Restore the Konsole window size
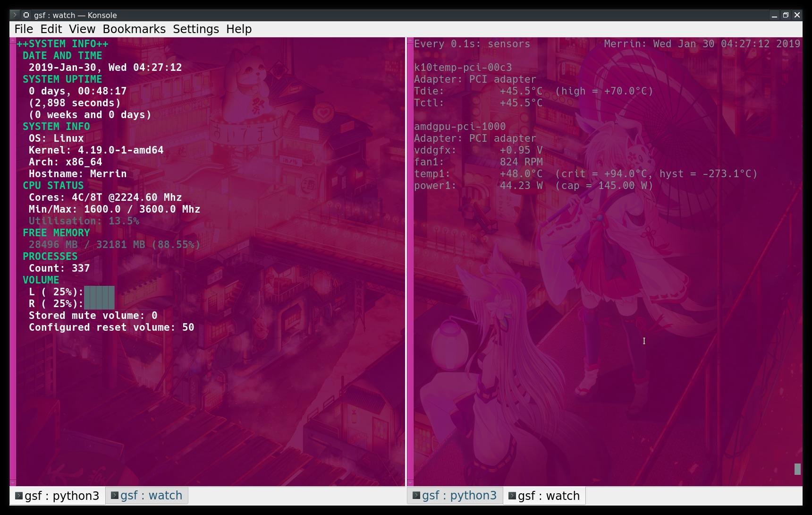812x515 pixels. click(x=786, y=15)
